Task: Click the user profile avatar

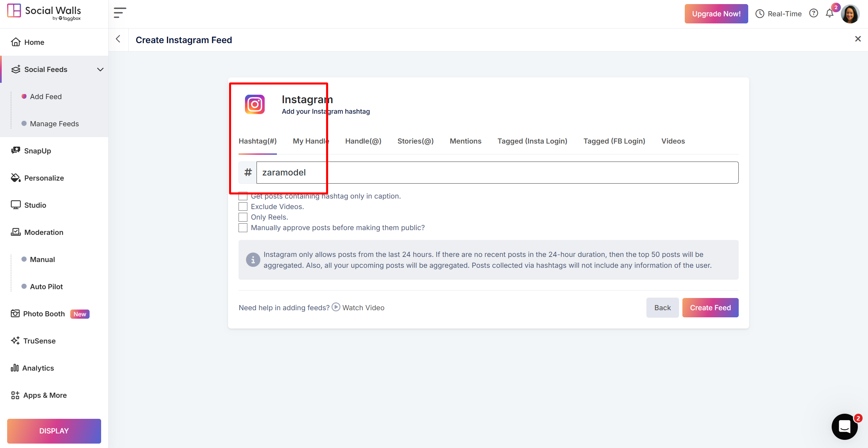Action: [850, 14]
